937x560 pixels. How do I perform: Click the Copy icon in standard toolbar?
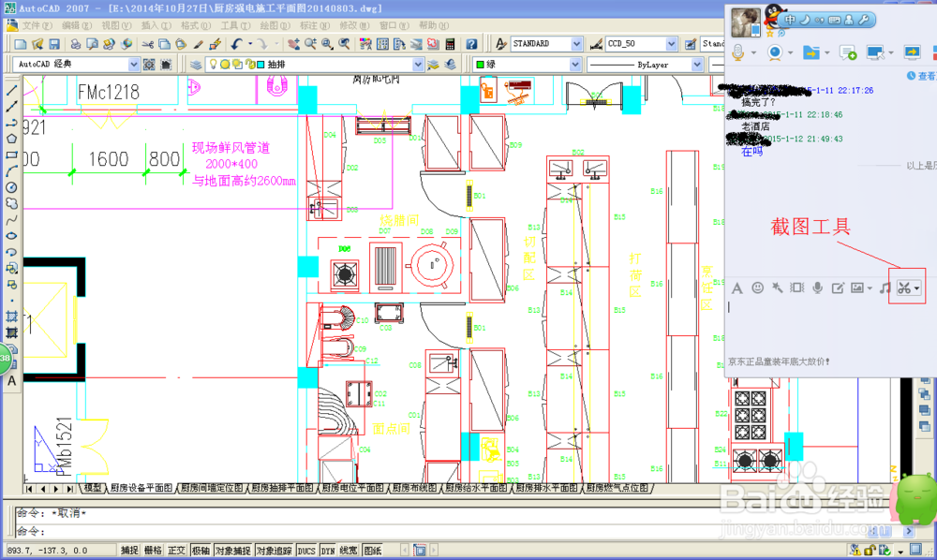point(164,44)
